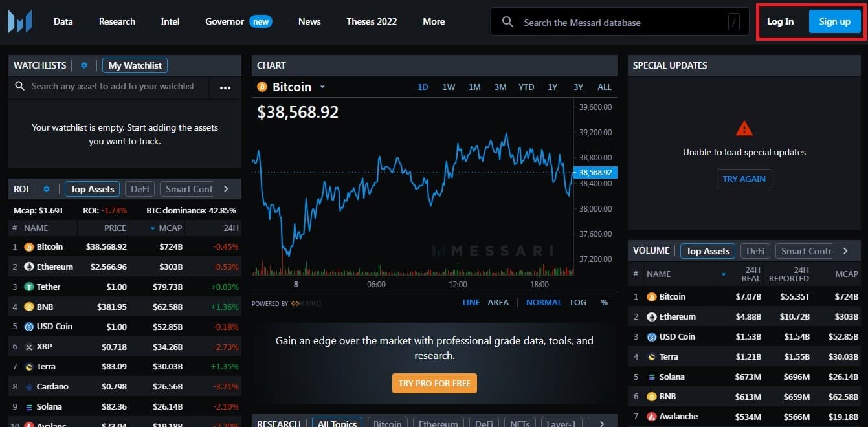Click BNB icon in ROI table
The height and width of the screenshot is (427, 868).
28,307
